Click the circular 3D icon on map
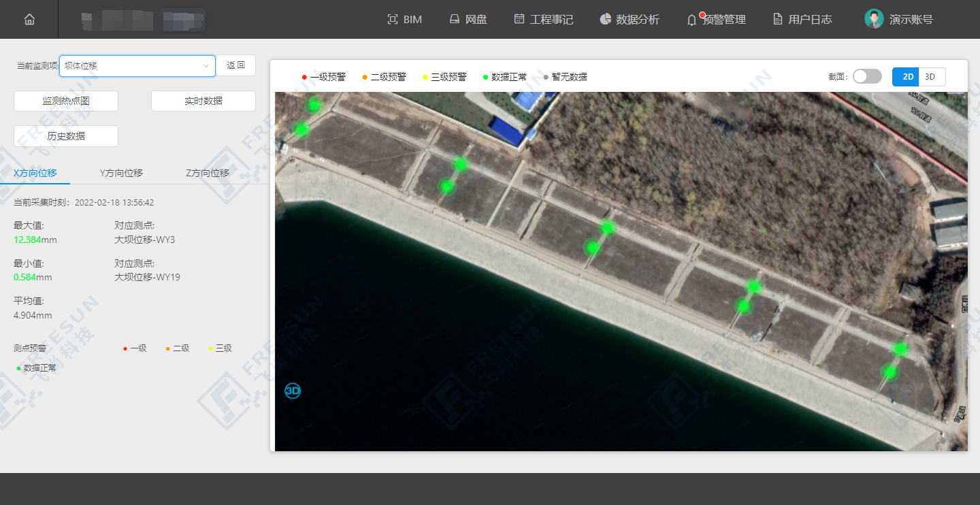The image size is (980, 505). tap(293, 391)
